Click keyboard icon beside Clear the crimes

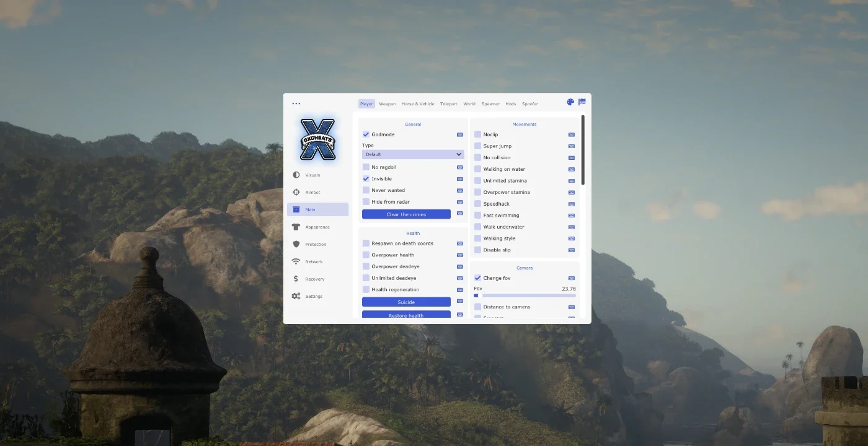click(x=460, y=214)
